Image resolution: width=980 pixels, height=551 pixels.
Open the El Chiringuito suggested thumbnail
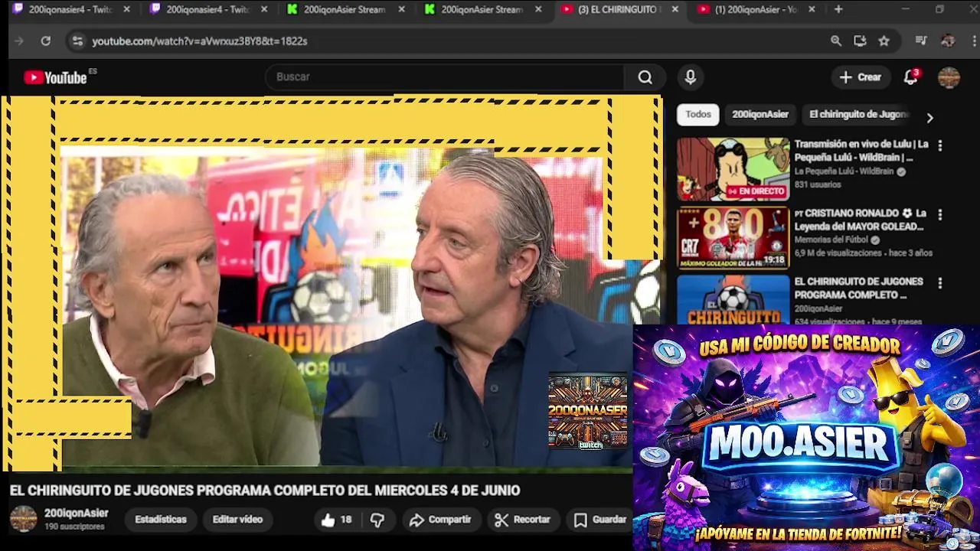733,300
